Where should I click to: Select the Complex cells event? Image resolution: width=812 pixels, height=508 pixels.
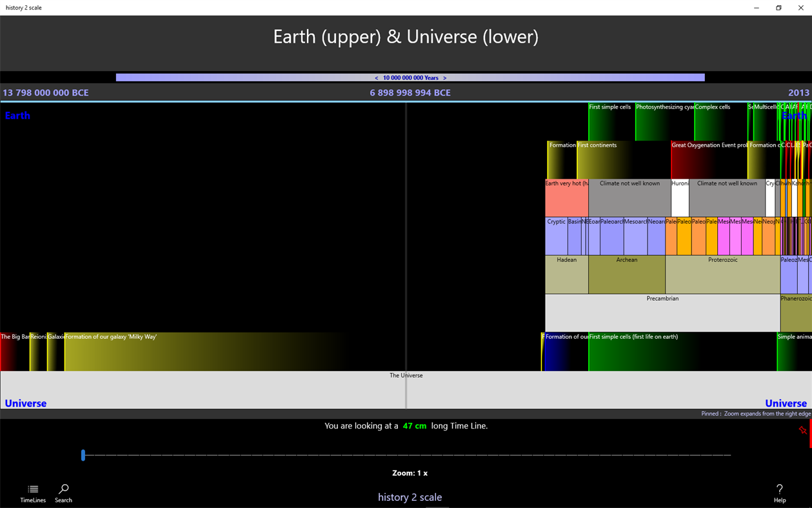click(x=720, y=121)
